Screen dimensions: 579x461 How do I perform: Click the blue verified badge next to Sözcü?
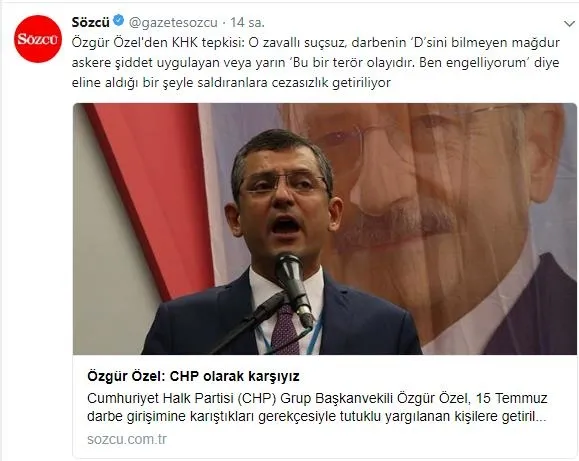point(119,21)
